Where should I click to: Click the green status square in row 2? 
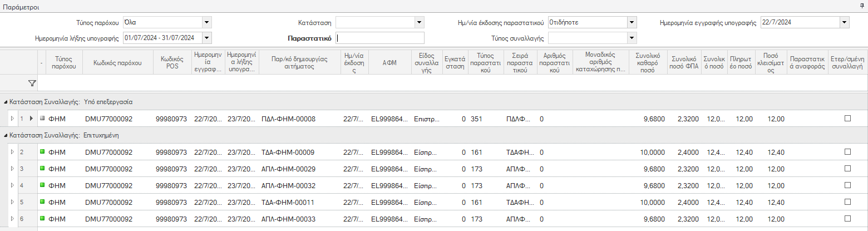click(42, 151)
